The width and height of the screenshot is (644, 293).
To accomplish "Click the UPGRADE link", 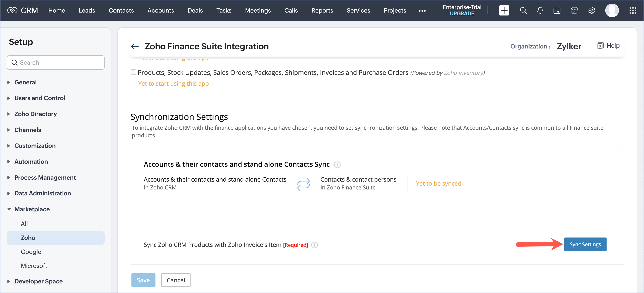I will pos(462,13).
